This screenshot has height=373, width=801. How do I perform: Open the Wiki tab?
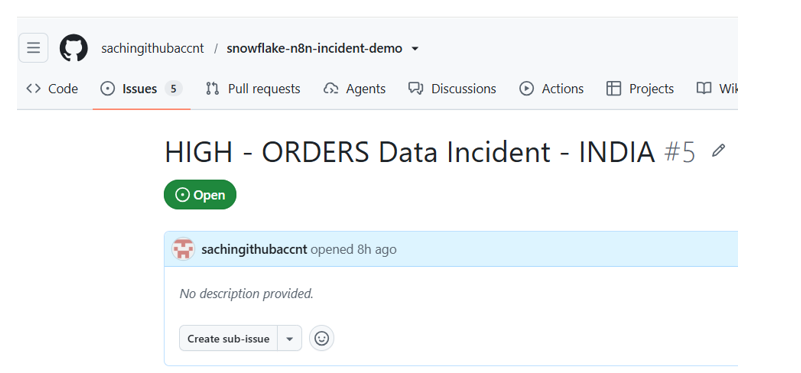[717, 89]
